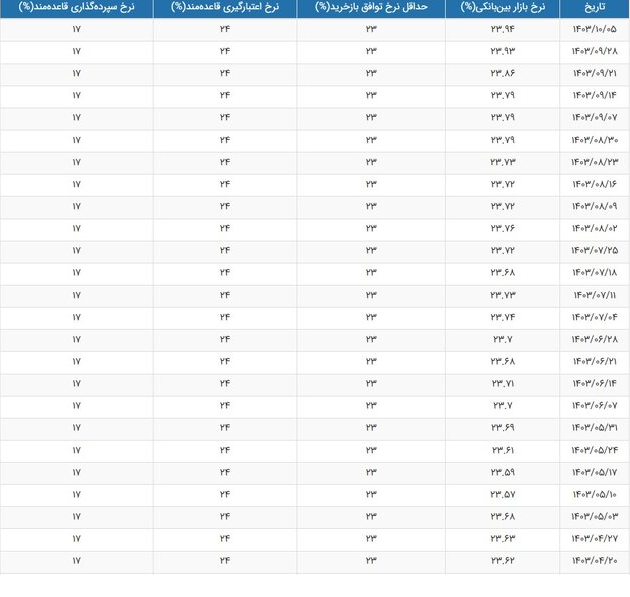Select date cell ۱۴۰۳/۰۷/۲۵
Viewport: 630px width, 597px height.
[x=594, y=250]
